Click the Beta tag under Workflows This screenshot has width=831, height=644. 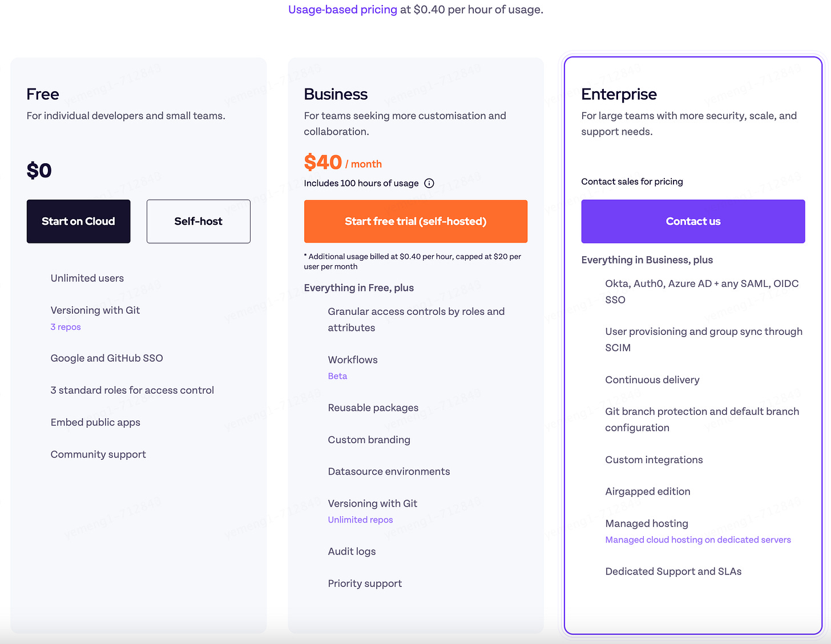337,376
